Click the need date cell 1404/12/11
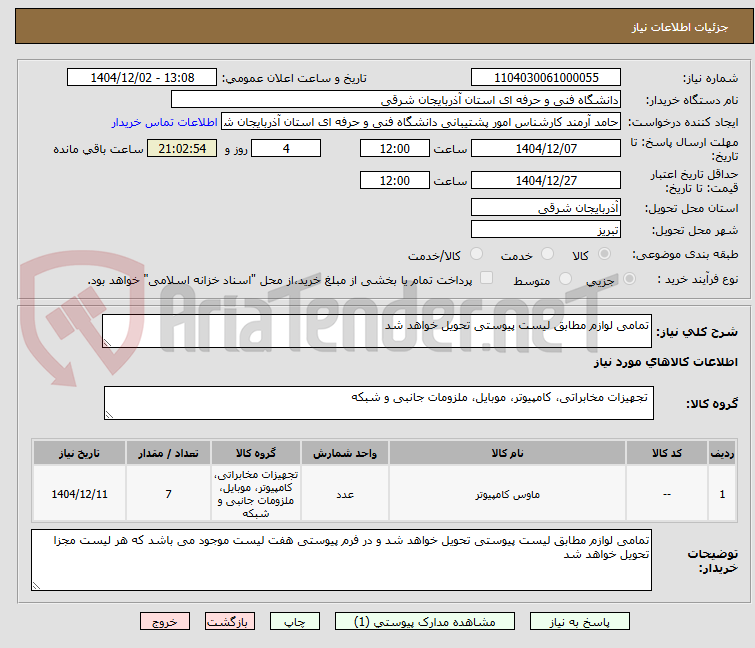 pos(79,494)
